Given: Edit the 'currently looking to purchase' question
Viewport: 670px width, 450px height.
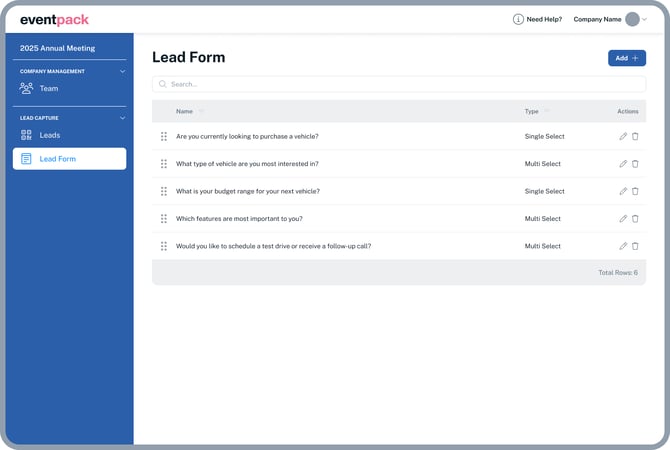Looking at the screenshot, I should click(x=623, y=136).
